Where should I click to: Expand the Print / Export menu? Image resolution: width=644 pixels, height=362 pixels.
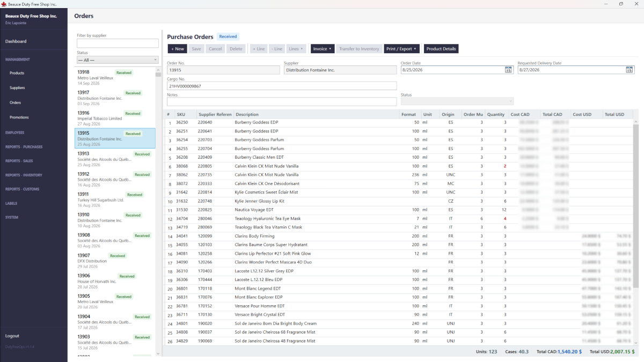click(402, 49)
